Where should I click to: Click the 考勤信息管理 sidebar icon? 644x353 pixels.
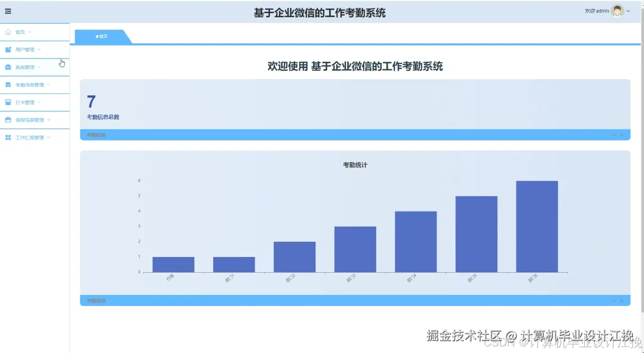pyautogui.click(x=8, y=85)
